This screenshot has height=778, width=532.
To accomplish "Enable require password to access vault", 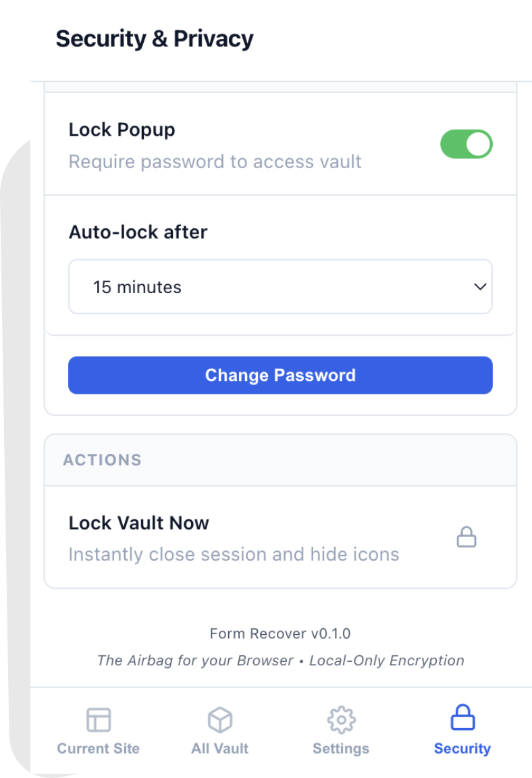I will click(467, 144).
